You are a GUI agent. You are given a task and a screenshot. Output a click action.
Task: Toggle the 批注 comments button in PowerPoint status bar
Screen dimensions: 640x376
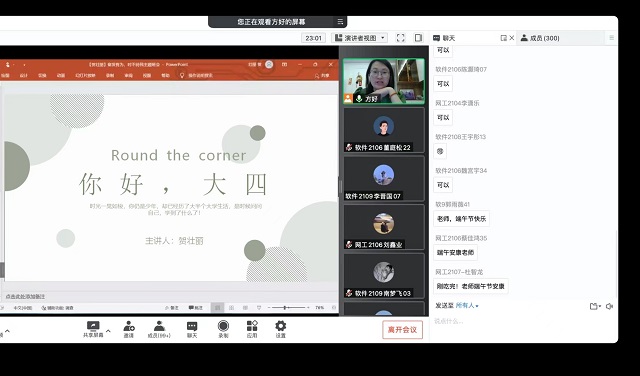pos(196,308)
